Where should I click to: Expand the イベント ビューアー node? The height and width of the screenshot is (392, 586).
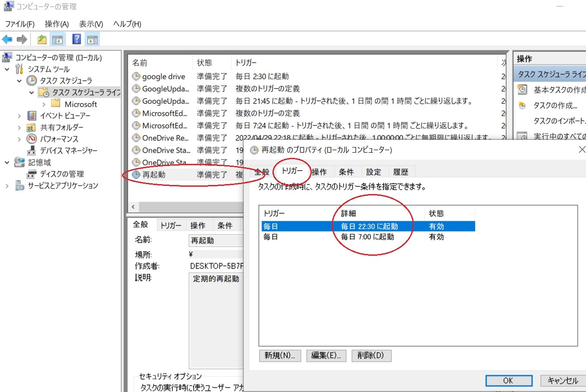coord(19,116)
